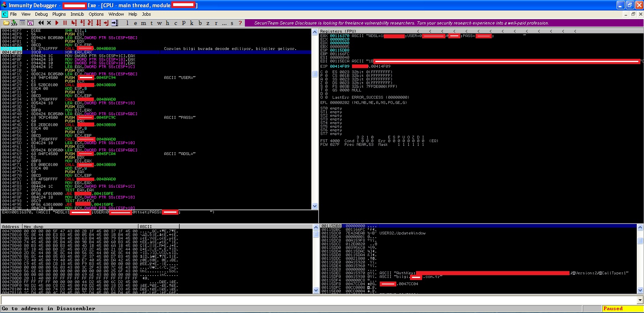Click the 'Address' dump column header

[11, 226]
